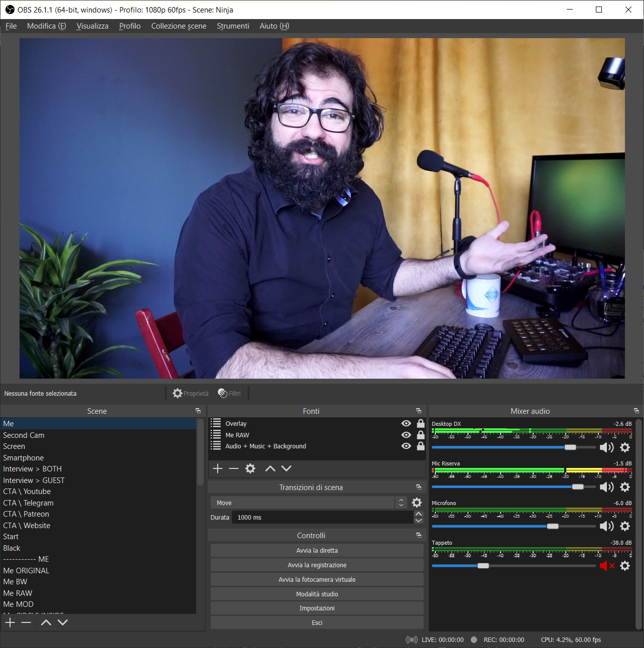Open the Strumenti menu
The height and width of the screenshot is (648, 644).
point(233,26)
